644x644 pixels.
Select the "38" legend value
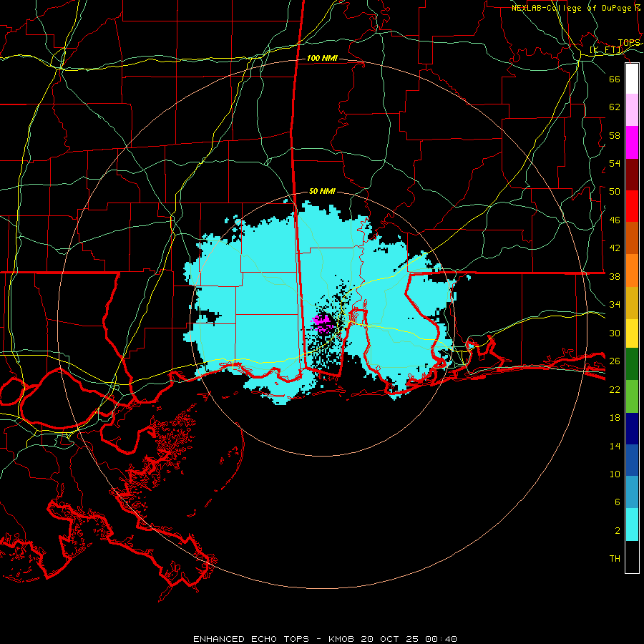click(x=615, y=276)
